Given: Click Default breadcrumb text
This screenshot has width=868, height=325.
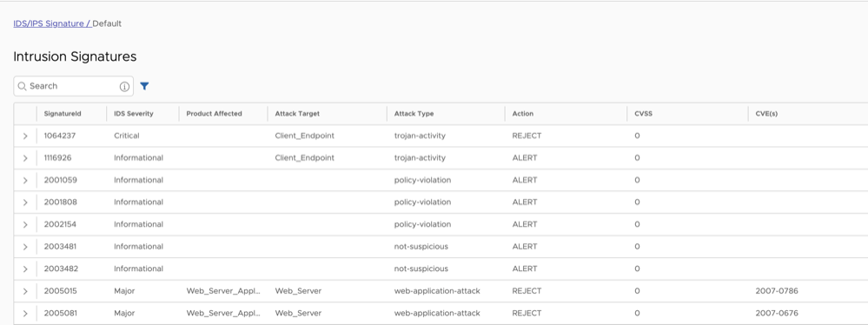Looking at the screenshot, I should point(107,23).
